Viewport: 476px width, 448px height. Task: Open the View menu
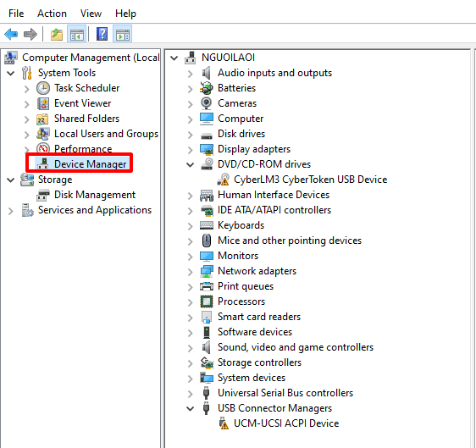[x=91, y=14]
